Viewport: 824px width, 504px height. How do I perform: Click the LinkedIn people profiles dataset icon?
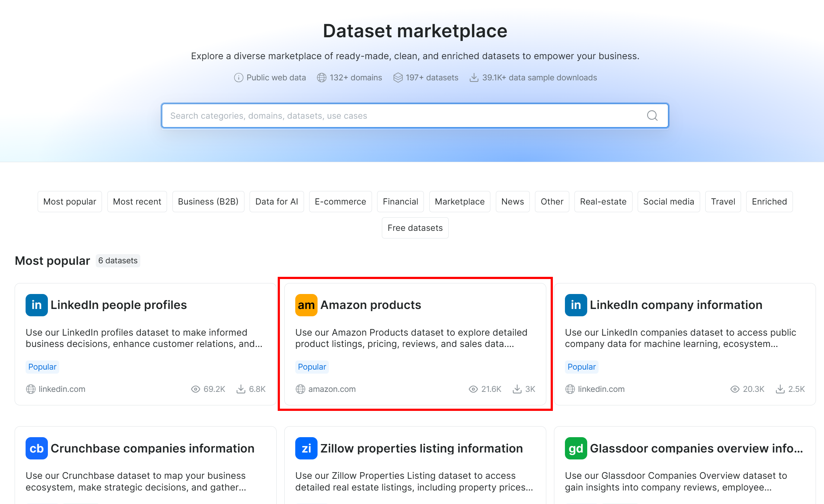pos(36,305)
